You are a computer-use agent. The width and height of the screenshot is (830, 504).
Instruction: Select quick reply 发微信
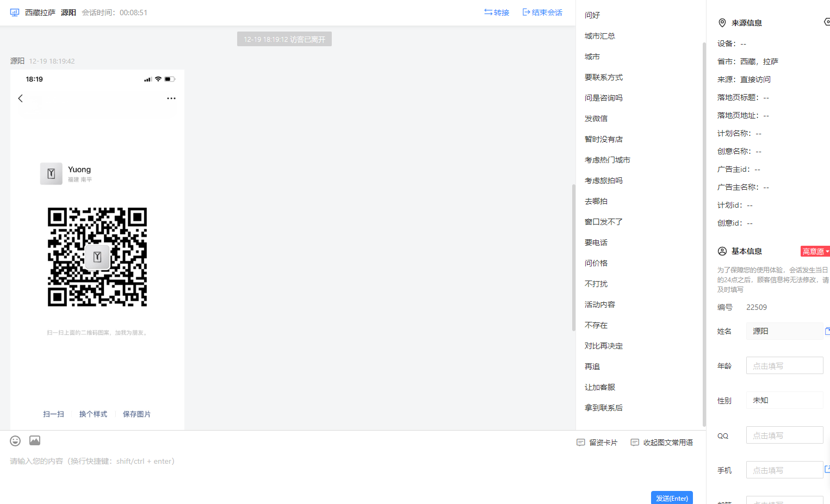coord(596,119)
